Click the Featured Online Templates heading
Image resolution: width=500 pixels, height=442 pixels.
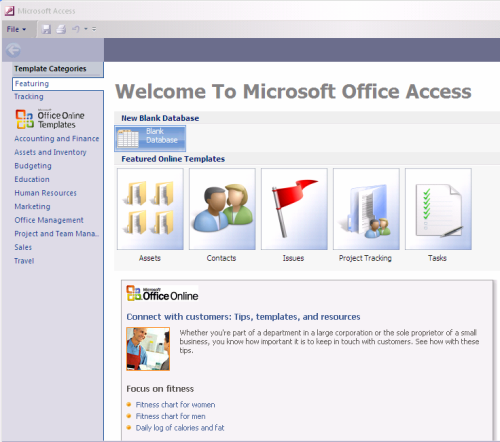pos(173,159)
